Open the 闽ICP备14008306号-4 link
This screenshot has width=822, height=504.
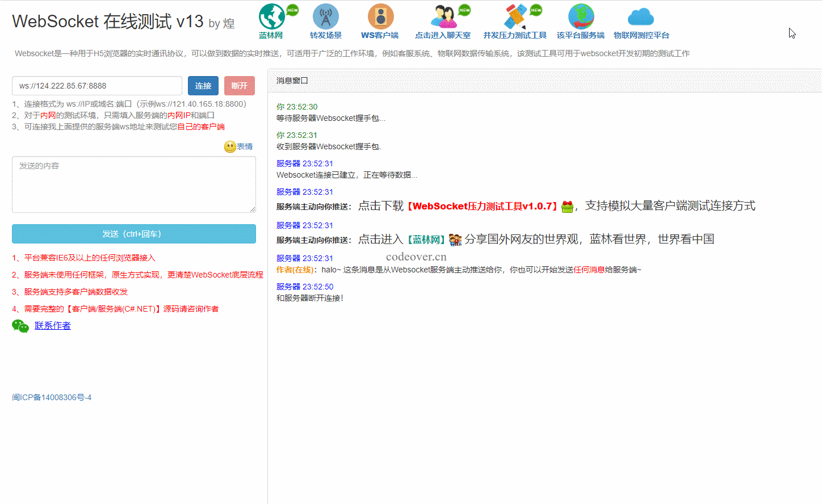[x=52, y=397]
